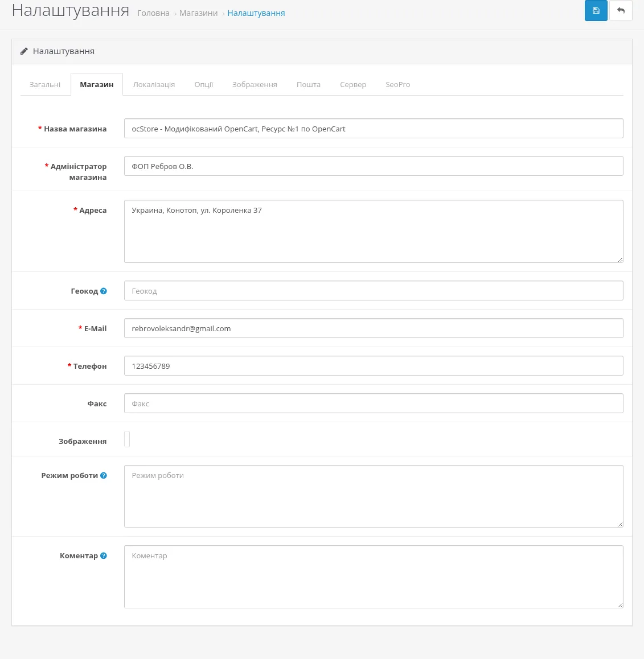Screen dimensions: 644x659
Task: Focus the empty Факс field
Action: point(374,403)
